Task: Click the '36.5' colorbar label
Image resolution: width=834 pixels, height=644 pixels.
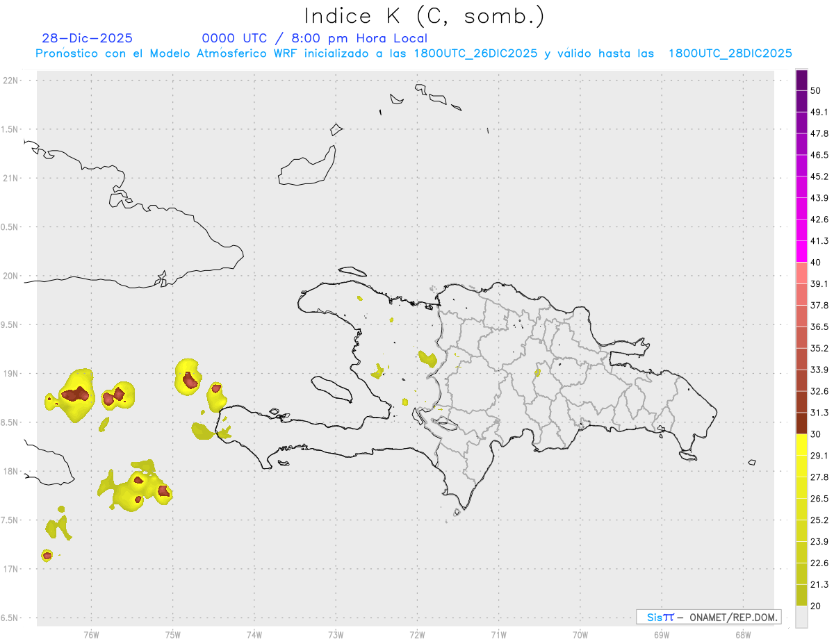Action: 819,327
